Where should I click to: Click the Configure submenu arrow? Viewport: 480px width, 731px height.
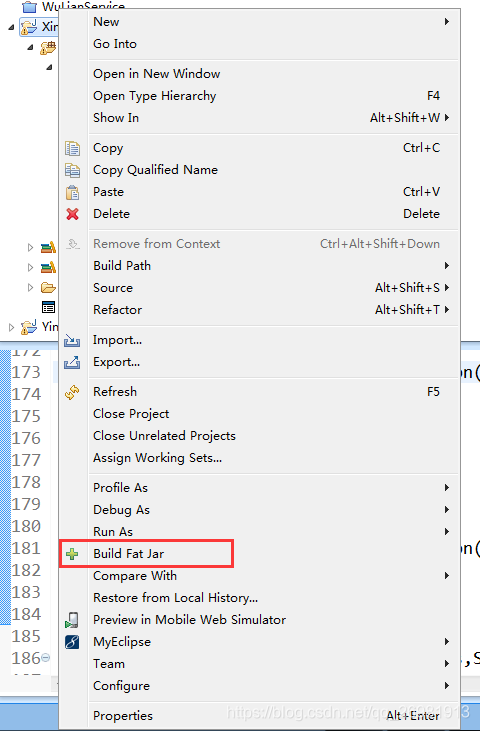pyautogui.click(x=447, y=685)
